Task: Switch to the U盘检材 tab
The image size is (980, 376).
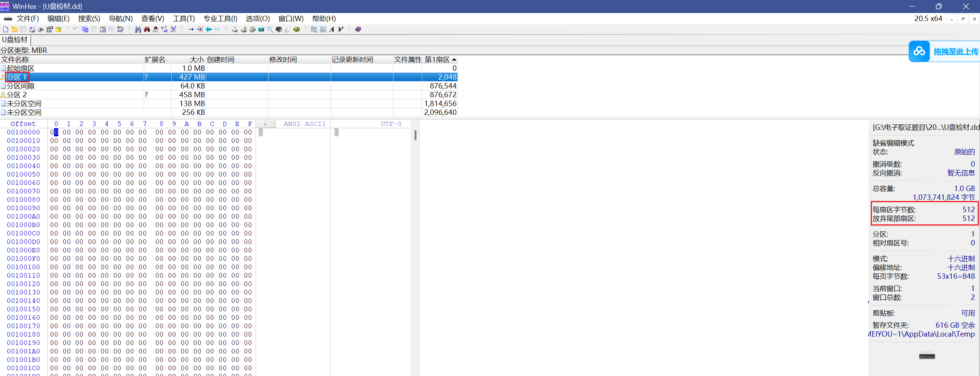Action: point(15,40)
